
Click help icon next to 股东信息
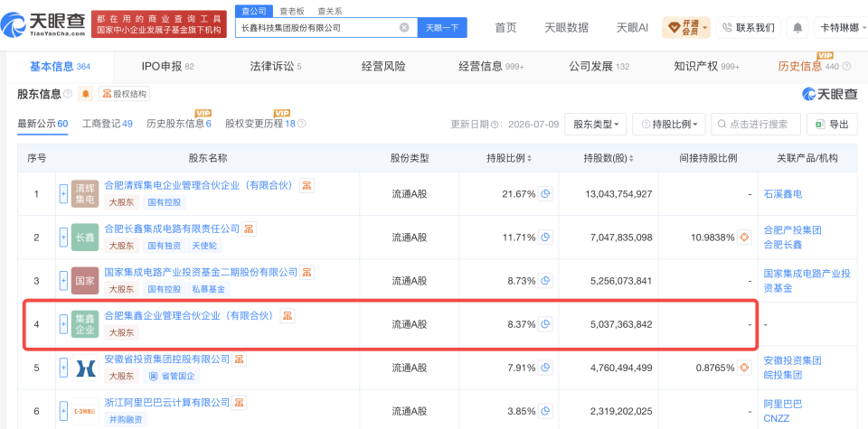click(68, 94)
